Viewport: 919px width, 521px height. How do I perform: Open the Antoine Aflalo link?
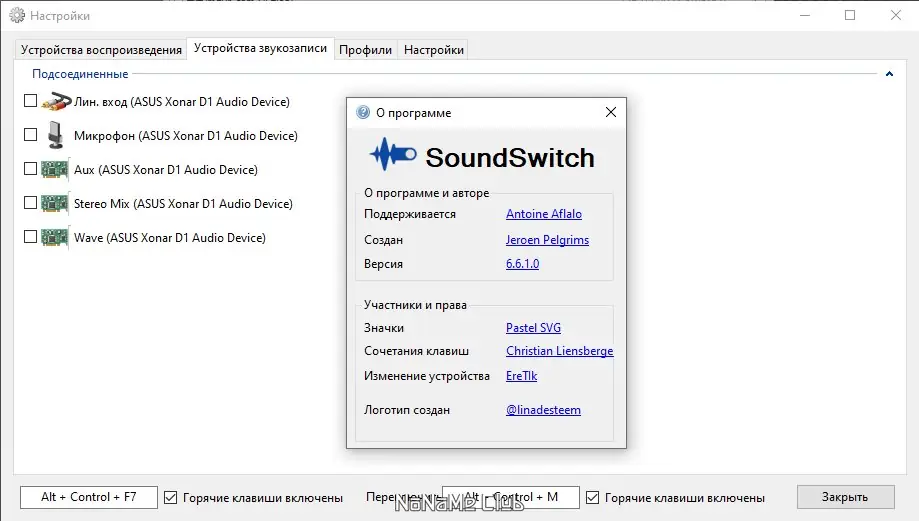(x=544, y=214)
